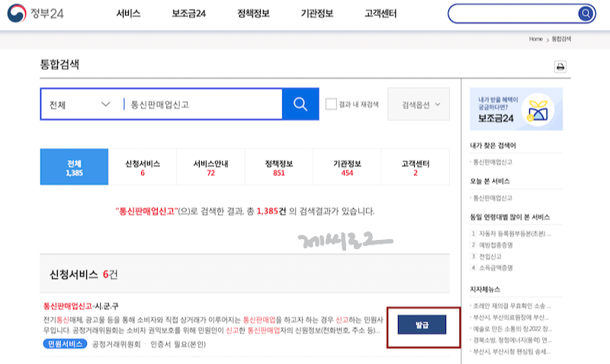Select the 전체 1,385 tab

coord(74,167)
